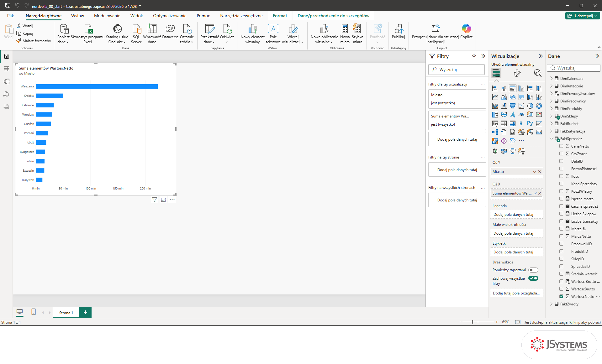Open the Modelowanie ribbon tab

[x=107, y=16]
